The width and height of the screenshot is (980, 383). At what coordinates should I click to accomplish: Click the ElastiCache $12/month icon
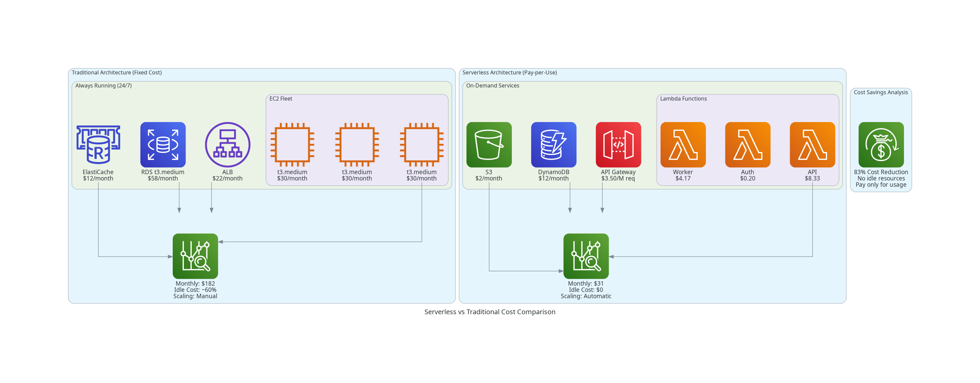point(98,145)
